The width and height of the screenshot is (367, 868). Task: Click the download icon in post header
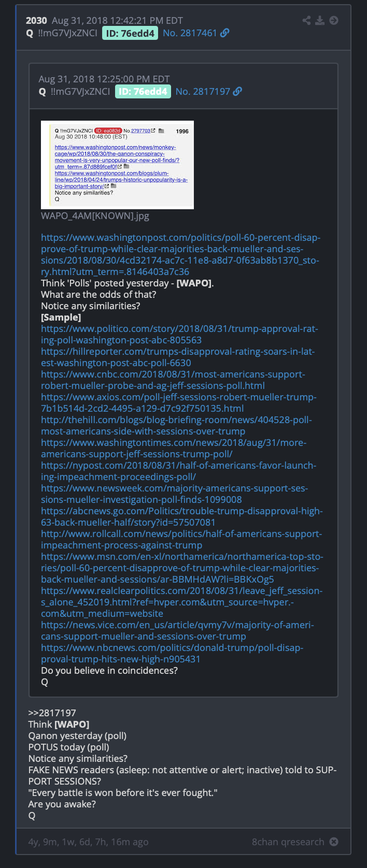[x=320, y=20]
